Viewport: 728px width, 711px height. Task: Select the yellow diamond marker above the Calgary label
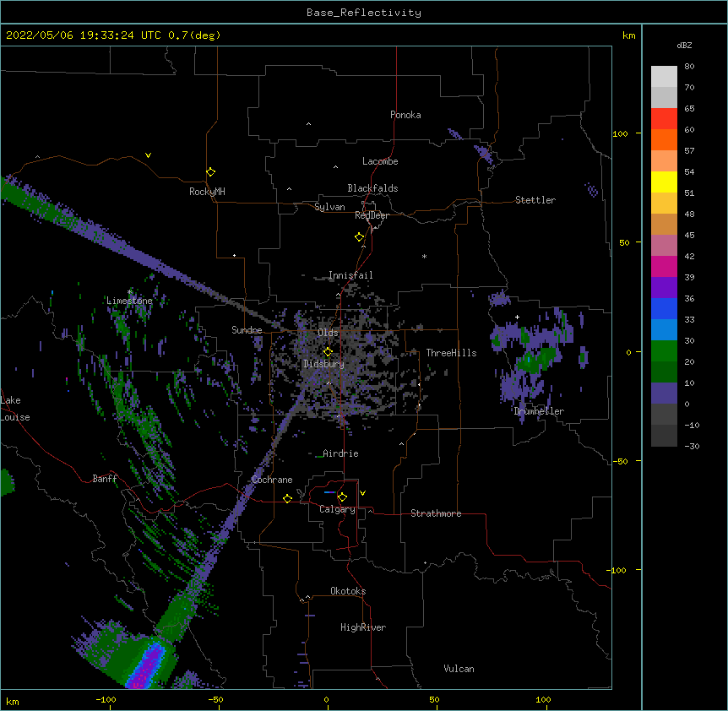pyautogui.click(x=342, y=497)
